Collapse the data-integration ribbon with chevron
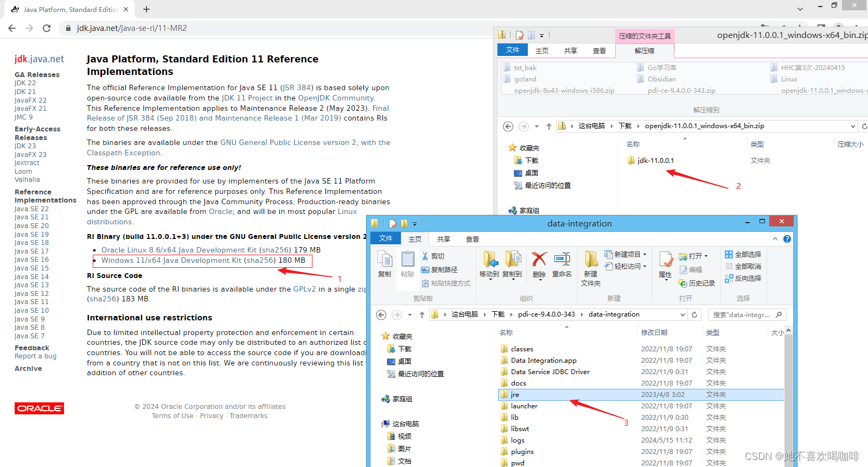This screenshot has height=467, width=868. coord(775,239)
